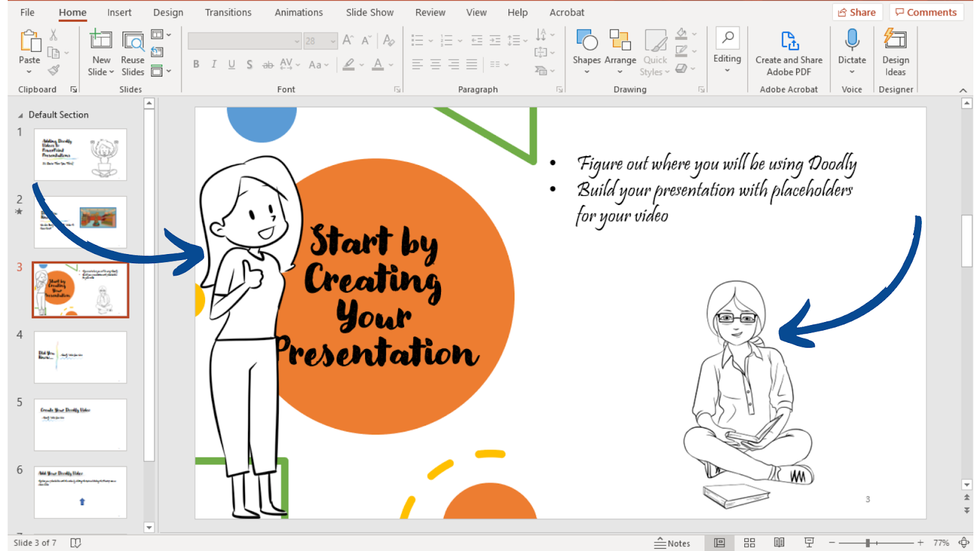The height and width of the screenshot is (551, 980).
Task: Click the New Slide icon
Action: [101, 40]
